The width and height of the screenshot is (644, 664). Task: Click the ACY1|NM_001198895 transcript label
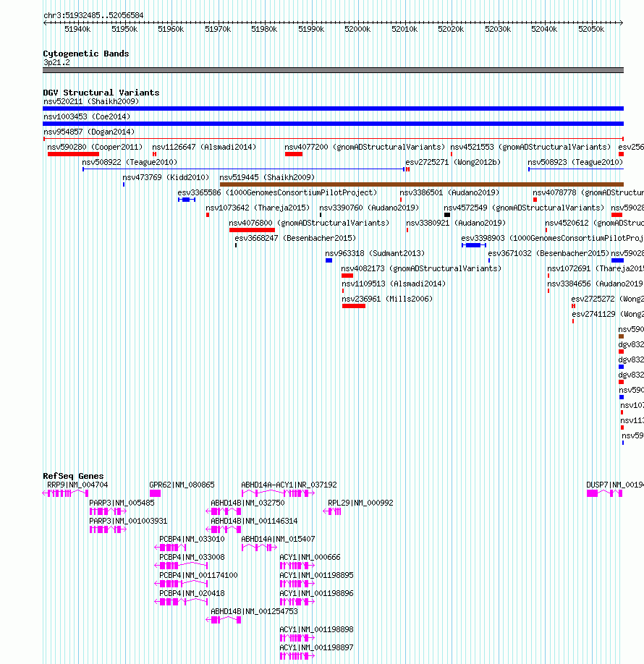click(316, 576)
